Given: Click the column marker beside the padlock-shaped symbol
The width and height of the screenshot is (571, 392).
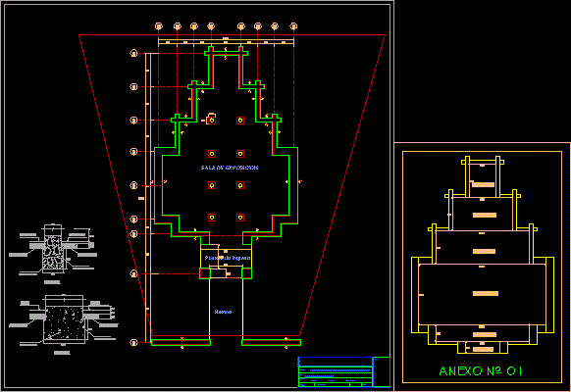Looking at the screenshot, I should (212, 120).
